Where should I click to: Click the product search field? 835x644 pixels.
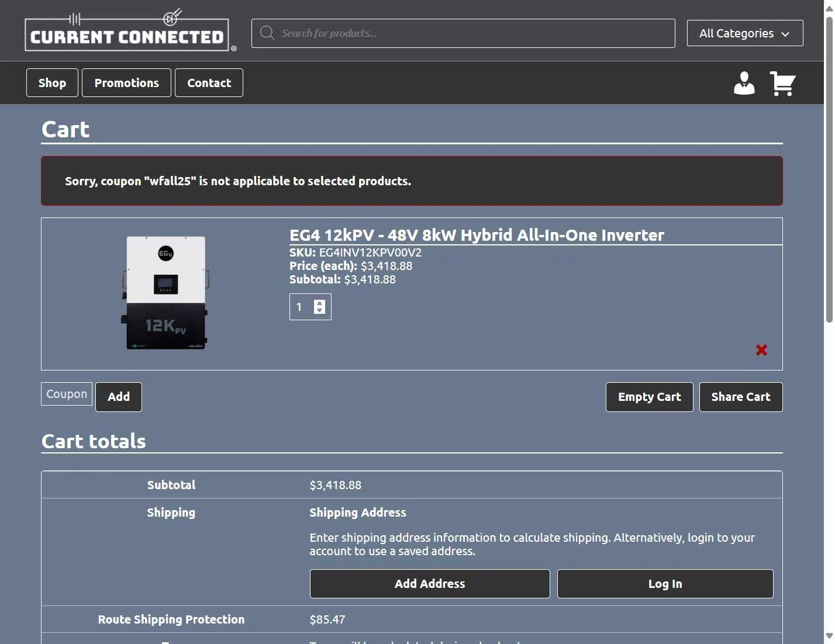pos(463,33)
